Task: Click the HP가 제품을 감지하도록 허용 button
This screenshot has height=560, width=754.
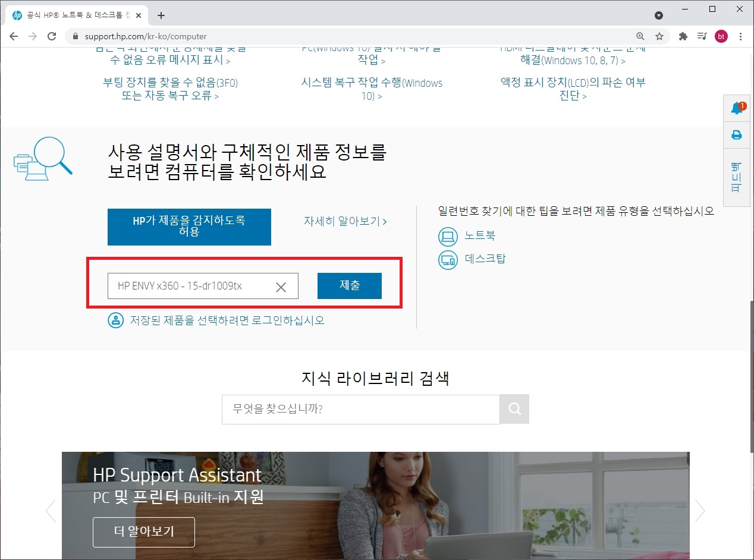Action: click(x=189, y=226)
